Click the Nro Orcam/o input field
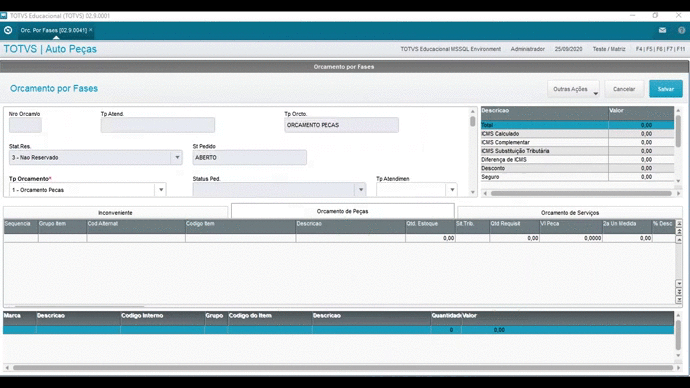 pos(25,125)
